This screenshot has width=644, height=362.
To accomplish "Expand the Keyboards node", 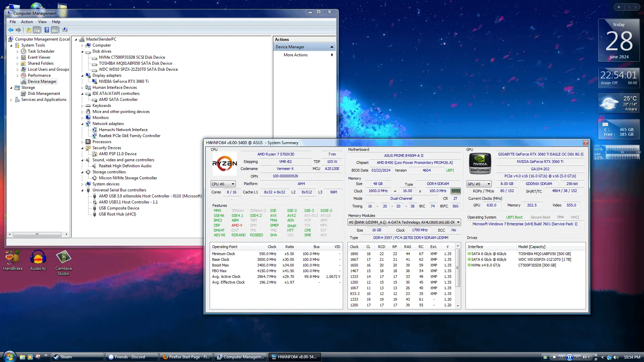I will 82,106.
